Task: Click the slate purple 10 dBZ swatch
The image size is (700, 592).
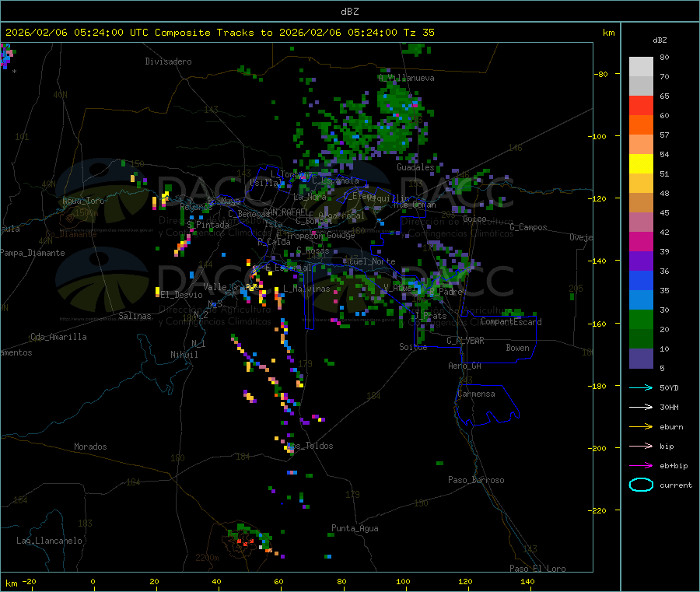Action: 641,358
